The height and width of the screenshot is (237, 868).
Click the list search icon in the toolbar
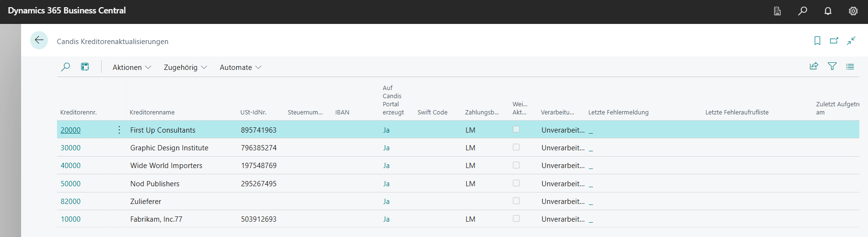click(66, 67)
